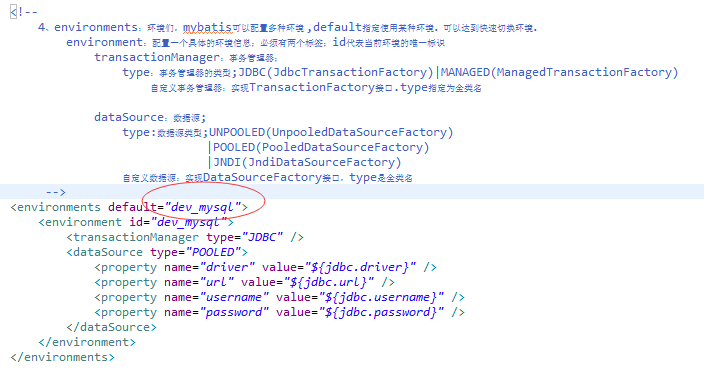The height and width of the screenshot is (377, 704).
Task: Click "transactionManager：" in the comment block
Action: 159,57
